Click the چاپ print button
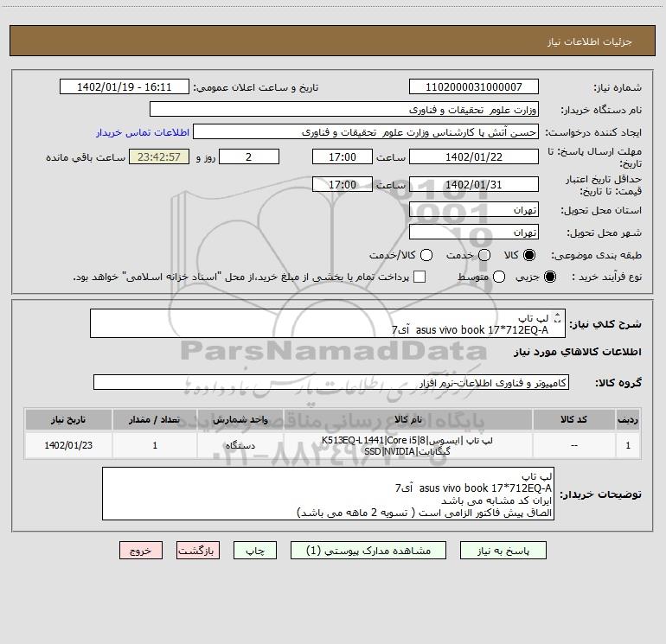This screenshot has width=666, height=644. (x=255, y=551)
